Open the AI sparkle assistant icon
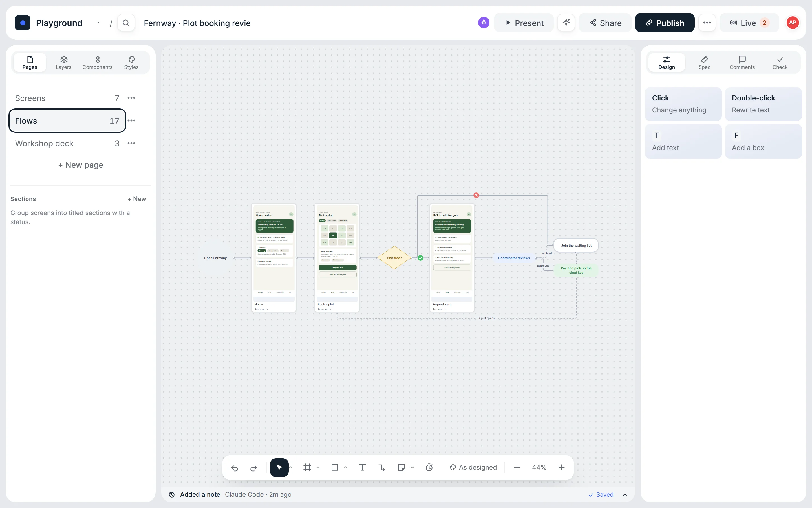812x508 pixels. tap(566, 23)
